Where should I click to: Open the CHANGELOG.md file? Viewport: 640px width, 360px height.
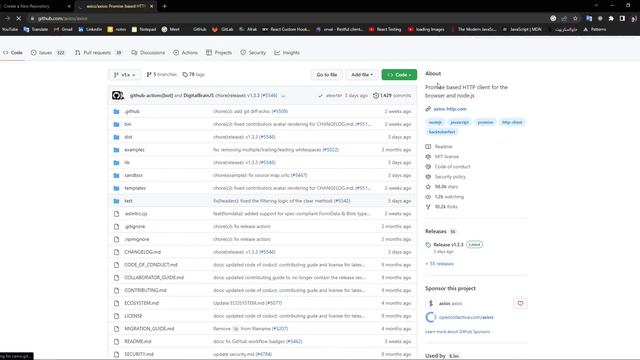point(142,252)
